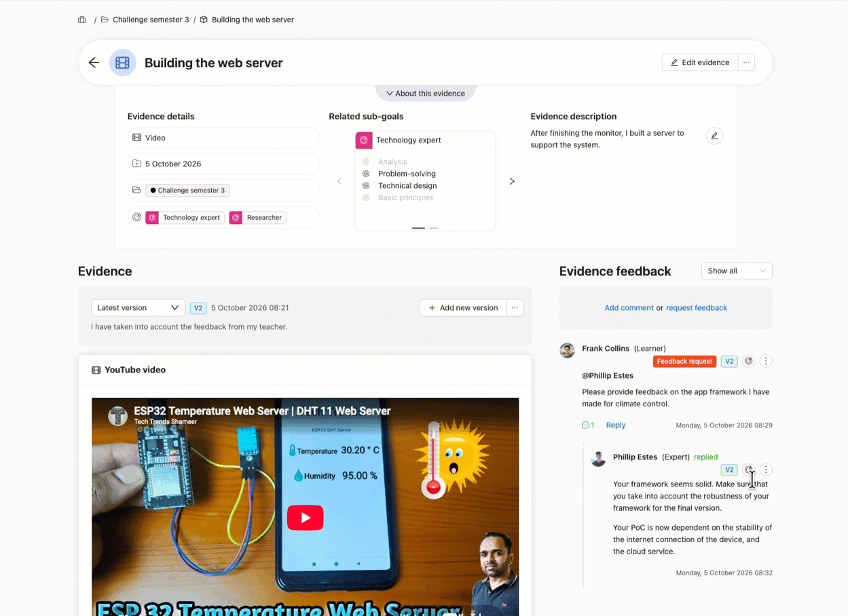Click the Technology expert tag label
Image resolution: width=848 pixels, height=616 pixels.
[x=191, y=218]
